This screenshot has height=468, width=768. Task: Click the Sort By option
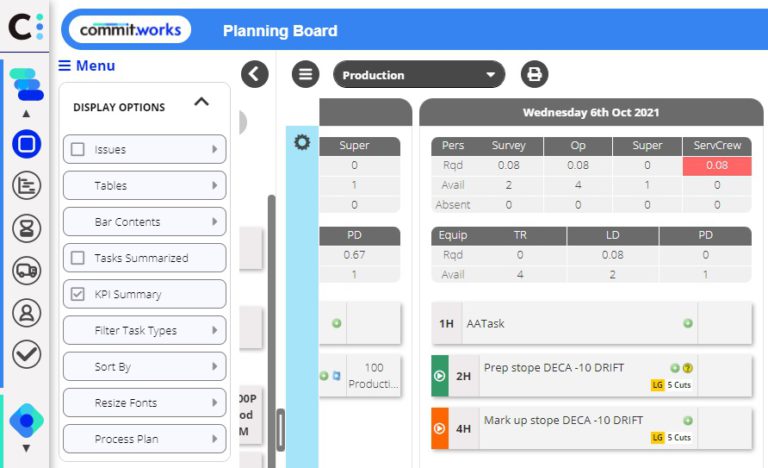[x=144, y=367]
